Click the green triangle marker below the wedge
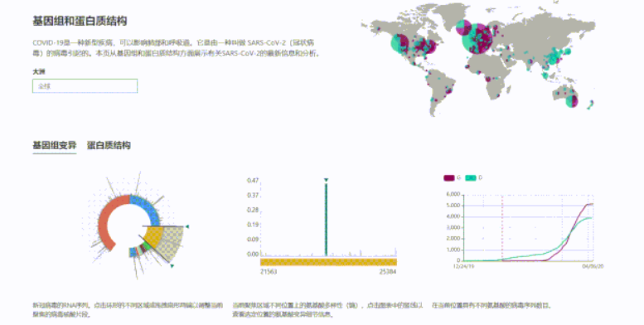 [x=172, y=266]
